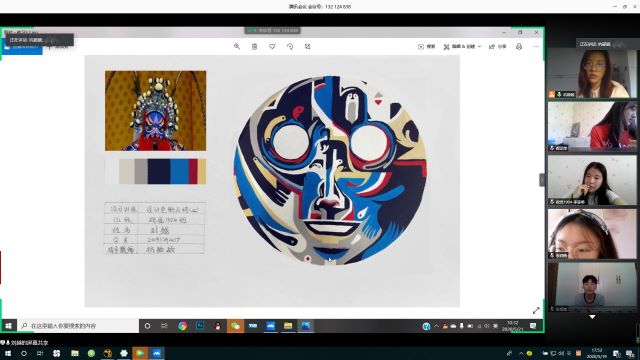Select video of boy in front of wardrobe
Screen dimensions: 640x360
pos(592,287)
